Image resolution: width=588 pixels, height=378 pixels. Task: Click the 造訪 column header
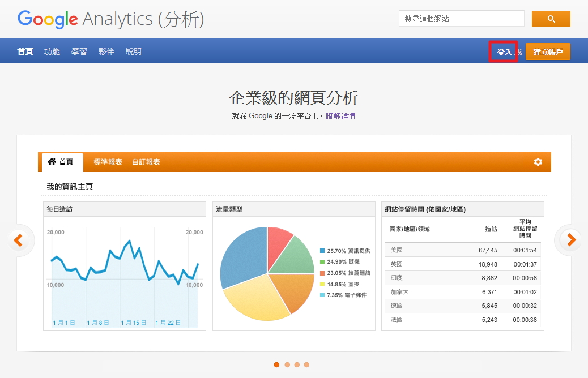tap(491, 229)
